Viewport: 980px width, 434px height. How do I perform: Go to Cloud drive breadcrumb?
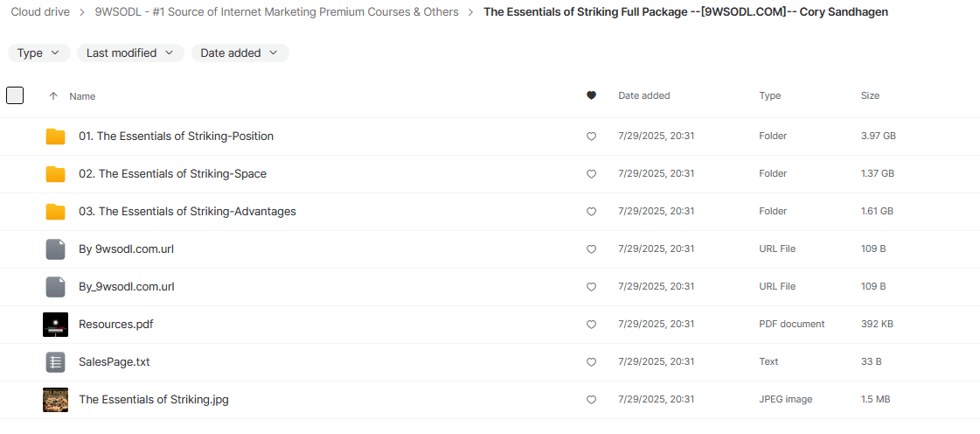pyautogui.click(x=40, y=12)
